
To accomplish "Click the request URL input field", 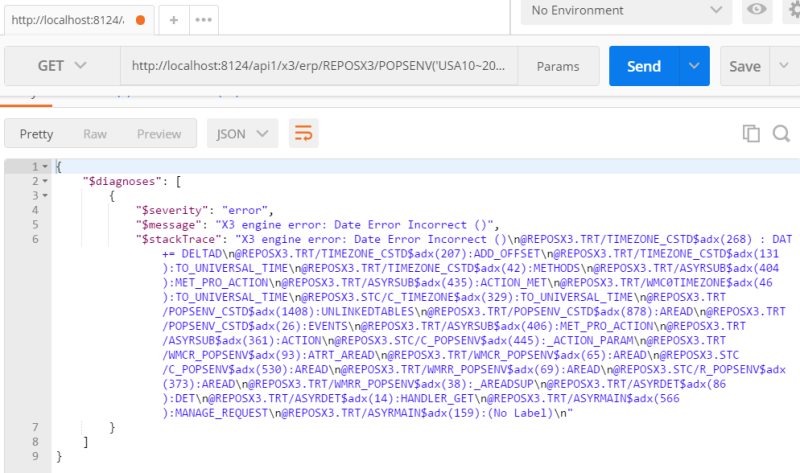I will tap(319, 66).
